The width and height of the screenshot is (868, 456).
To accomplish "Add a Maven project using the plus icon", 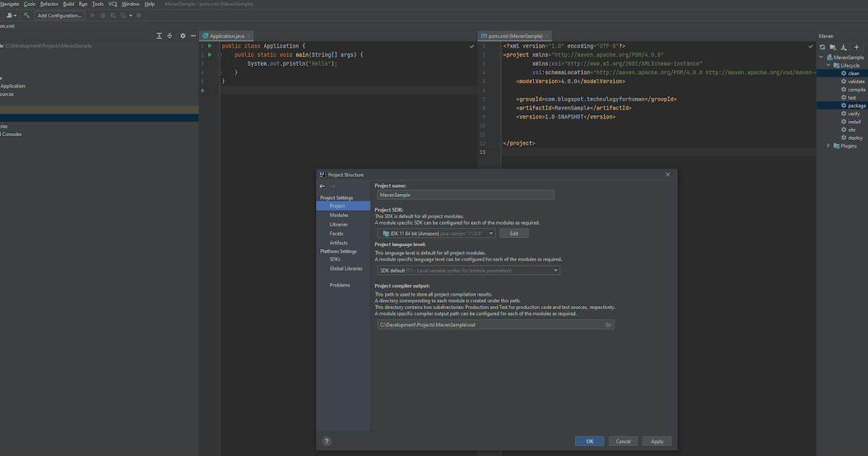I will (856, 46).
